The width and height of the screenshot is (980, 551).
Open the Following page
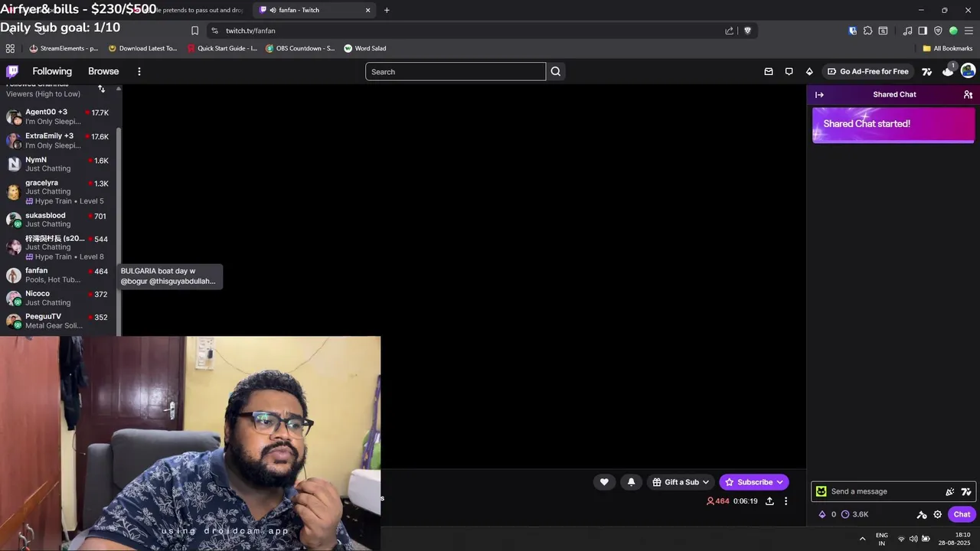[52, 71]
